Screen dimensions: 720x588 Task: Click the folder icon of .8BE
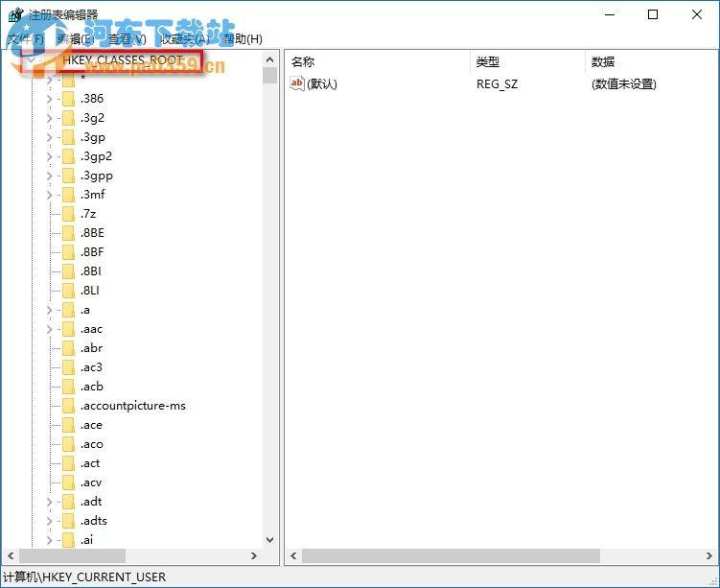pyautogui.click(x=68, y=233)
